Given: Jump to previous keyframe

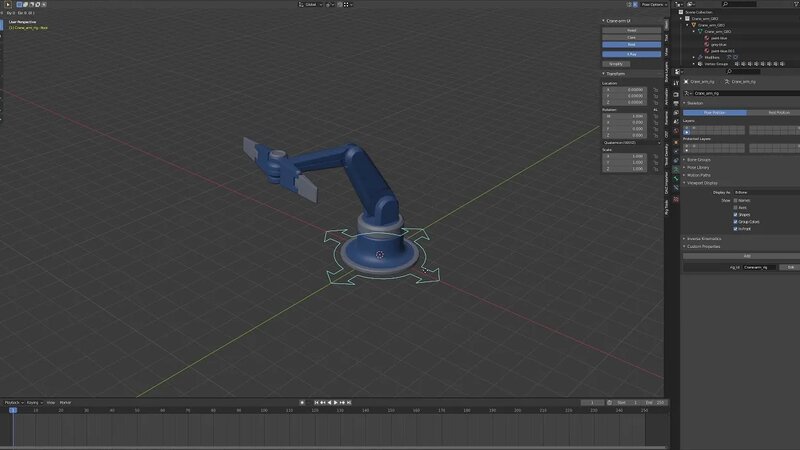Looking at the screenshot, I should point(323,403).
